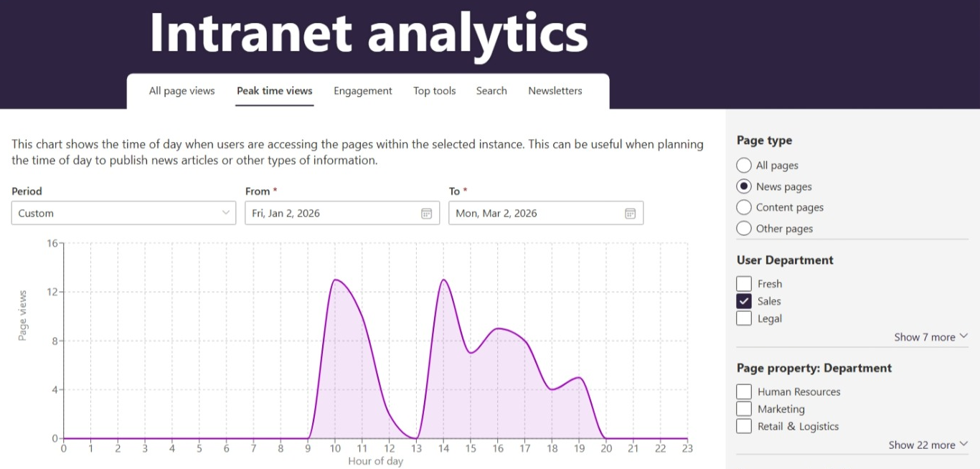The image size is (980, 469).
Task: Enable the Fresh department checkbox
Action: (744, 284)
